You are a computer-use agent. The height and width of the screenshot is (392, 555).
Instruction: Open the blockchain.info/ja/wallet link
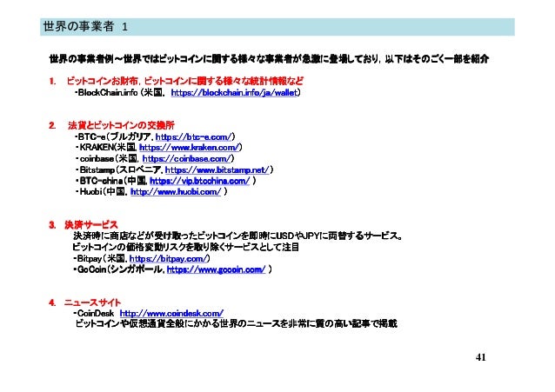(234, 93)
